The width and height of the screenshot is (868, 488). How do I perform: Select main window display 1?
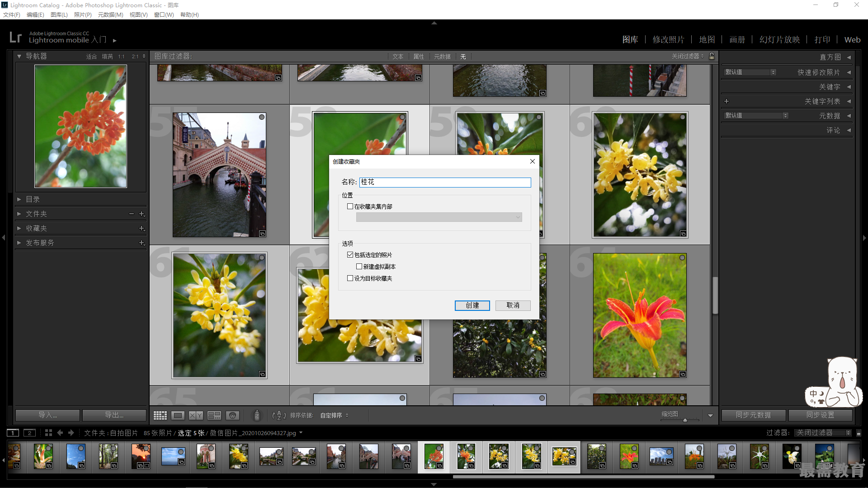click(13, 433)
